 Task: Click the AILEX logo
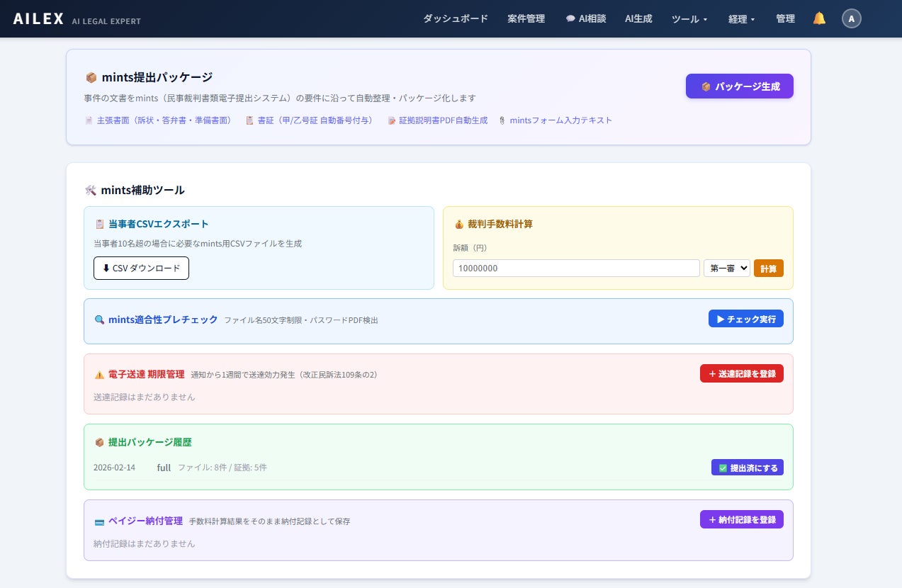click(38, 19)
